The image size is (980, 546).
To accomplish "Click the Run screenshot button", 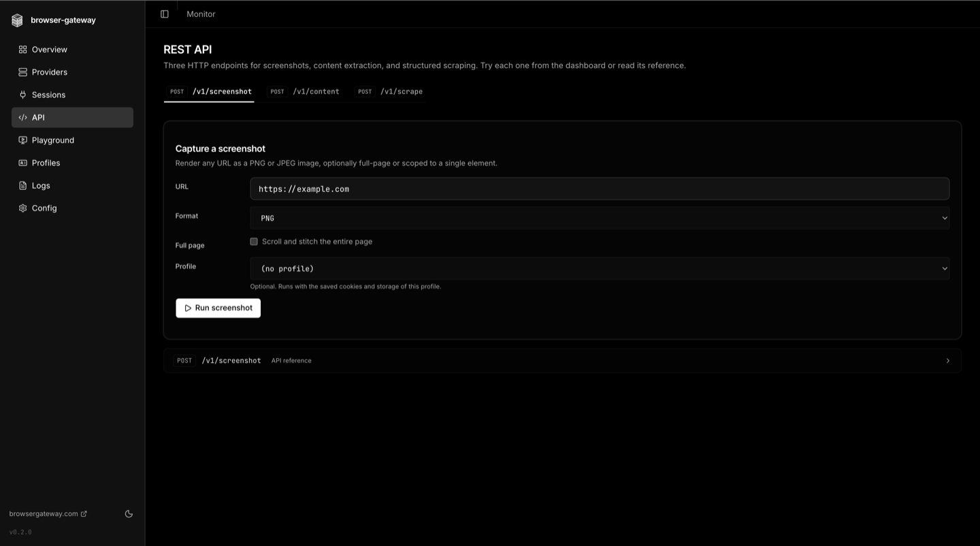I will click(x=218, y=308).
